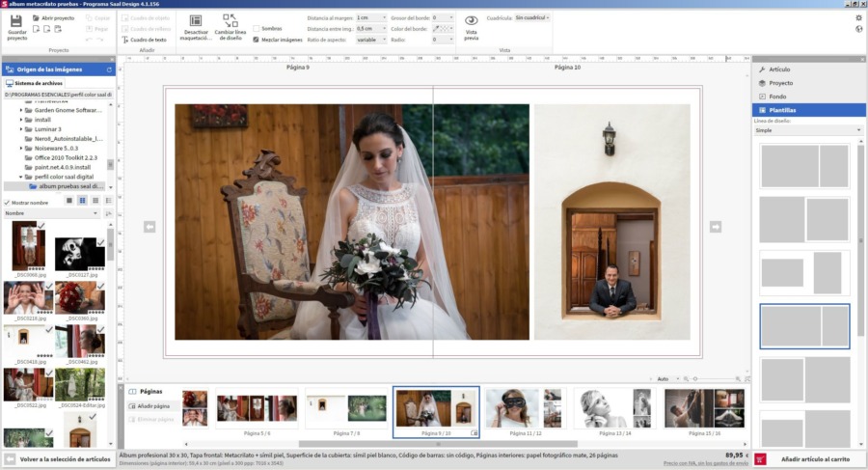Viewport: 868px width, 470px height.
Task: Go to next page with right arrow
Action: (x=716, y=227)
